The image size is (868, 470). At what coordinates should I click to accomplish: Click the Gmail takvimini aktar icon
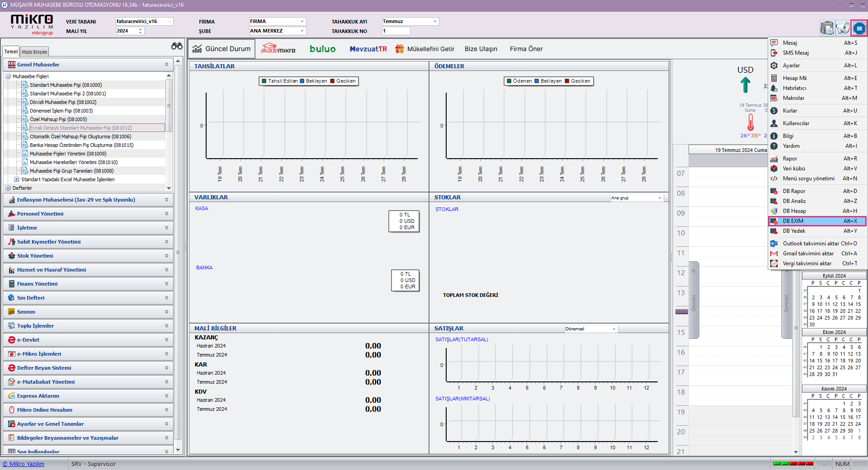click(x=774, y=254)
